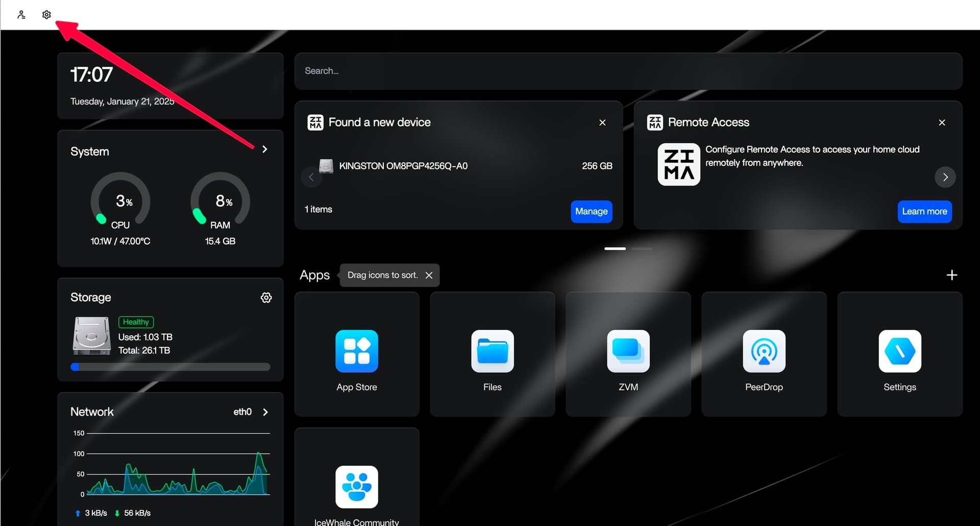
Task: Open the user account icon
Action: (x=21, y=15)
